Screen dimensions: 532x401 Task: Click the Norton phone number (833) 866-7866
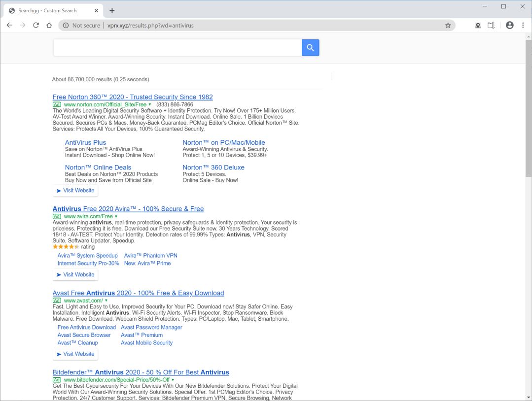[175, 105]
